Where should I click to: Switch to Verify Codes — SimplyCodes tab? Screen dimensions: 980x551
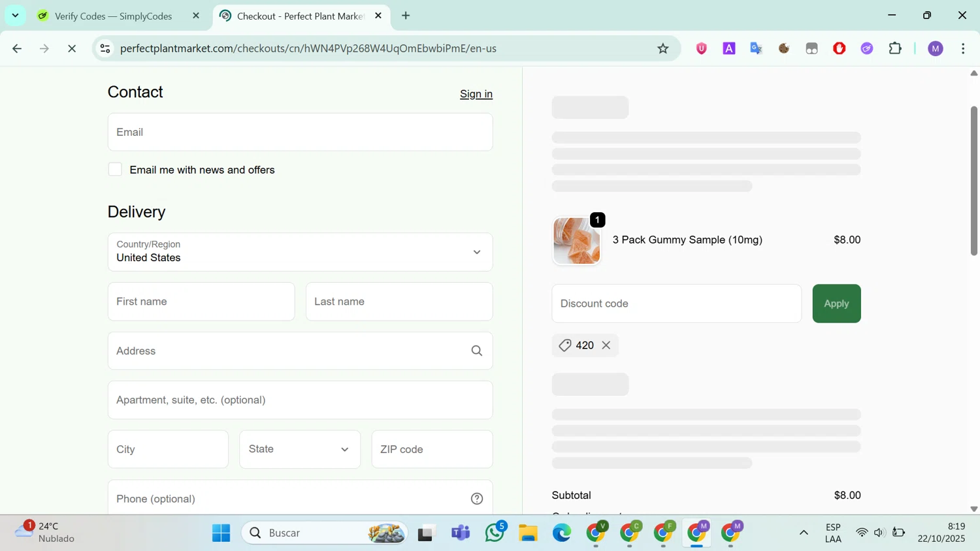[x=113, y=16]
